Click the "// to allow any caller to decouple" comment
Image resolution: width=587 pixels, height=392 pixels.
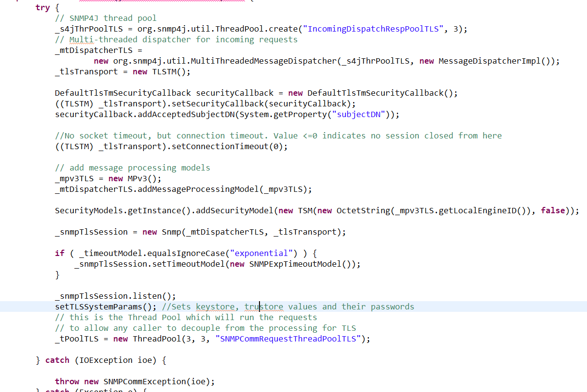tap(205, 328)
